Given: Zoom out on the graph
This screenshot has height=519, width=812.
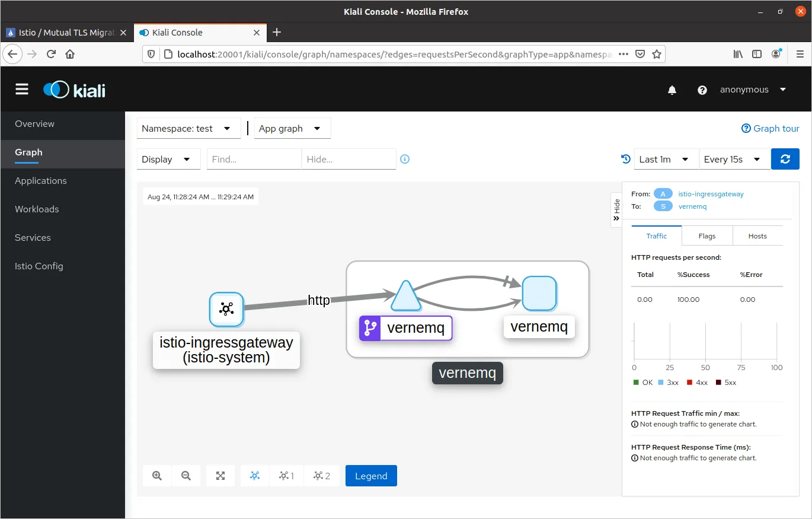Looking at the screenshot, I should (x=186, y=476).
